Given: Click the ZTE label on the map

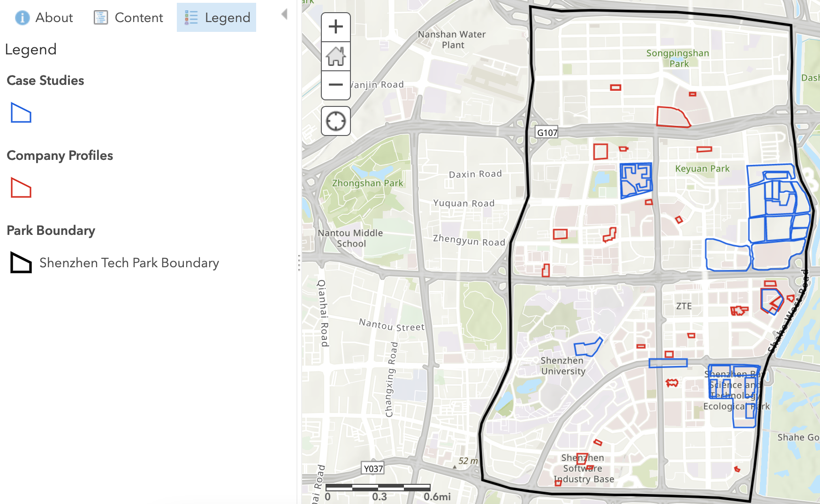Looking at the screenshot, I should (x=683, y=306).
